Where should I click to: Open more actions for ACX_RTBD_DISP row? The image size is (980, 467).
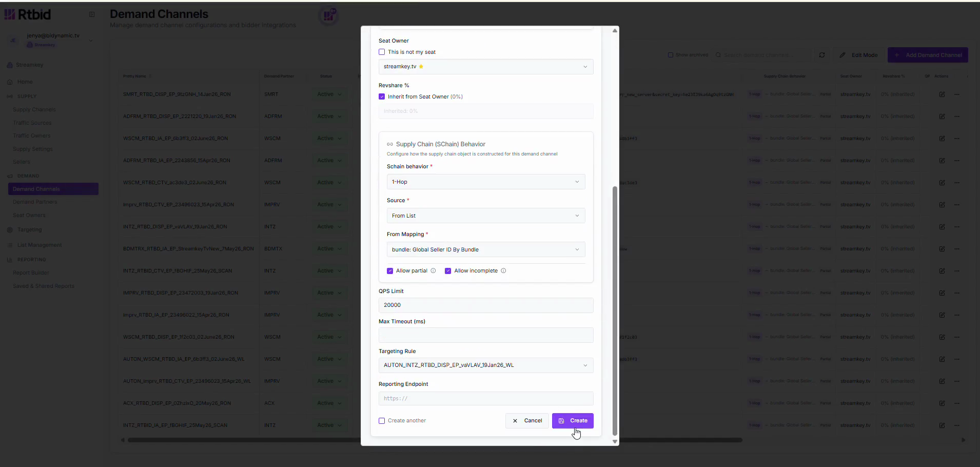pyautogui.click(x=957, y=403)
